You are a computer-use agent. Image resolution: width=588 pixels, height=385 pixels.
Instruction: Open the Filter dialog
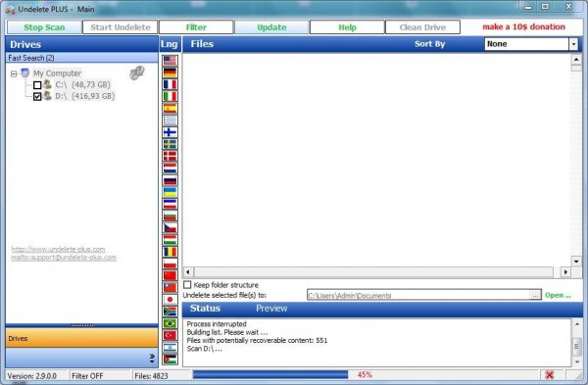(196, 27)
